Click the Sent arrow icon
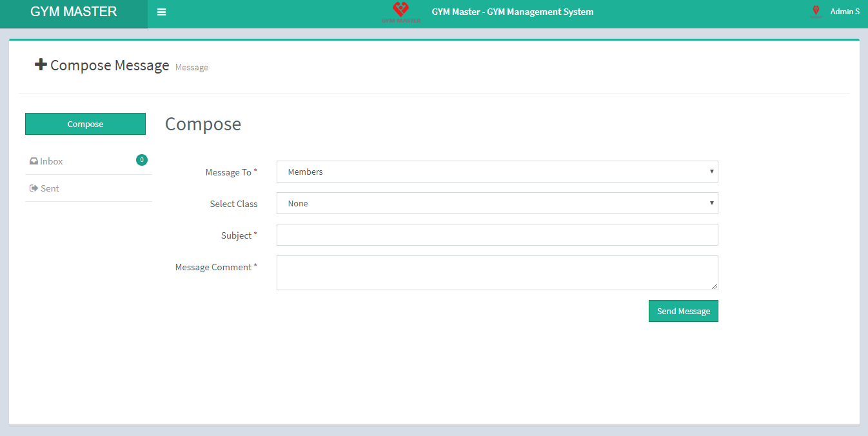Screen dimensions: 868x436 click(34, 188)
